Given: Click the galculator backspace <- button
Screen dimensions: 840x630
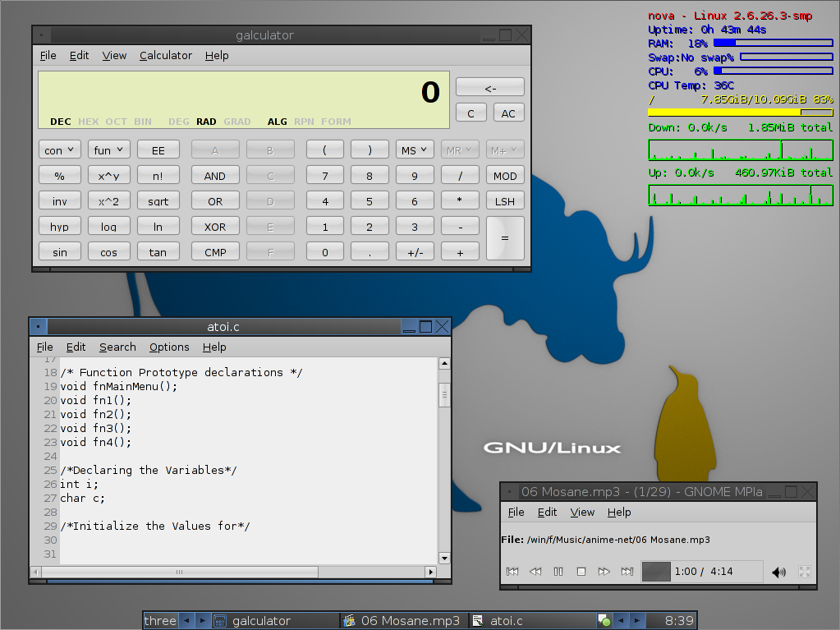Looking at the screenshot, I should [490, 87].
